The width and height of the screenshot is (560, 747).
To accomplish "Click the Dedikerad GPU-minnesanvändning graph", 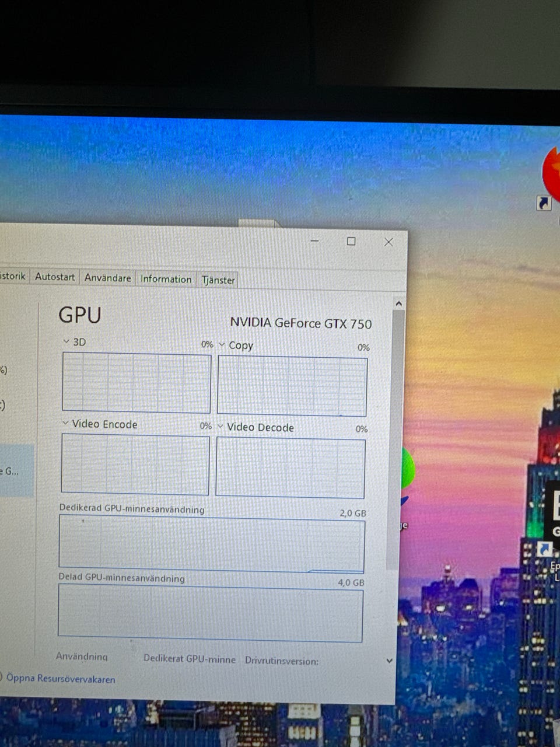I will coord(212,544).
